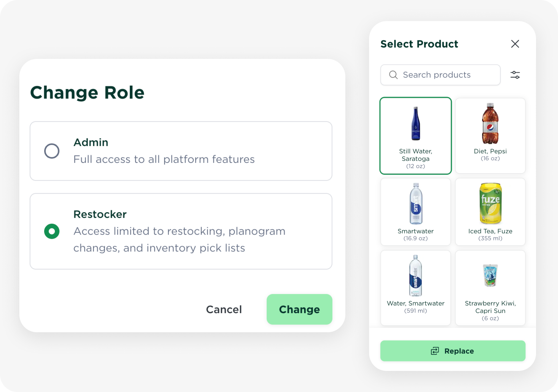Select the Admin radio button
Screen dimensions: 558x392
tap(52, 151)
